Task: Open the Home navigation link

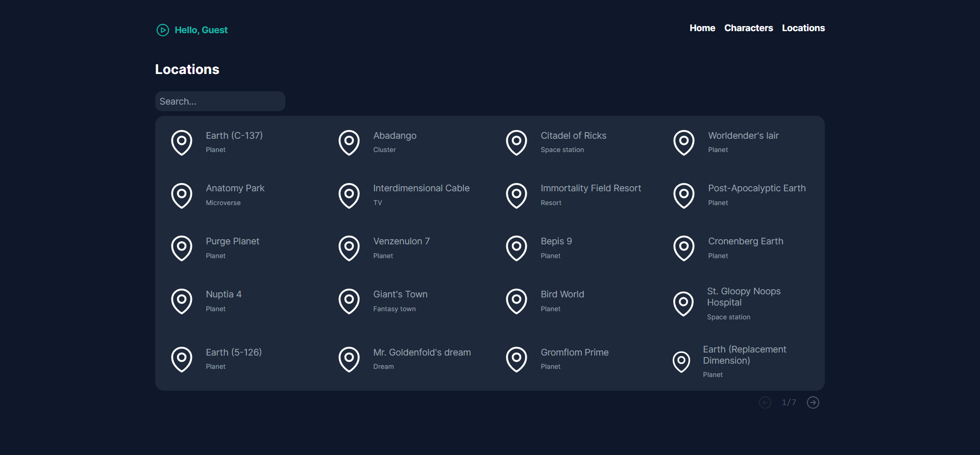Action: click(x=702, y=28)
